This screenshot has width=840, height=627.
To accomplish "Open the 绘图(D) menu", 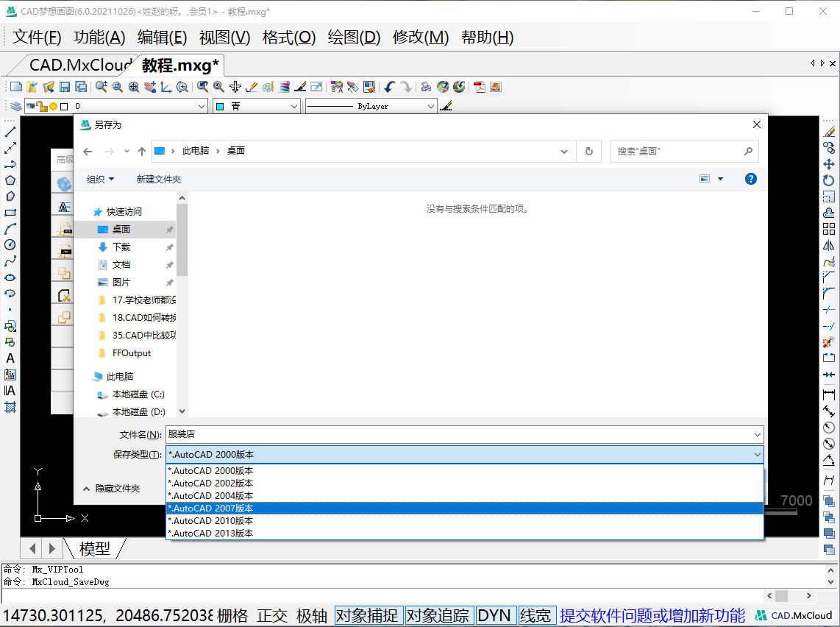I will click(354, 37).
